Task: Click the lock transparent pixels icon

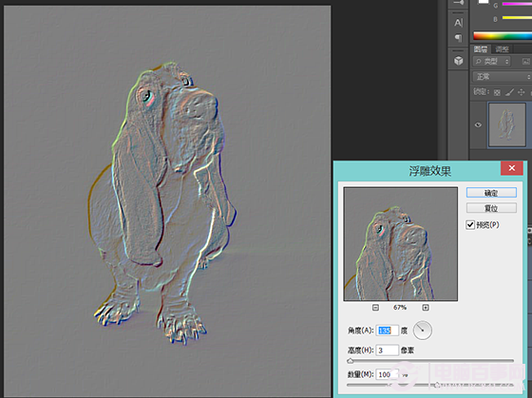Action: pos(497,92)
